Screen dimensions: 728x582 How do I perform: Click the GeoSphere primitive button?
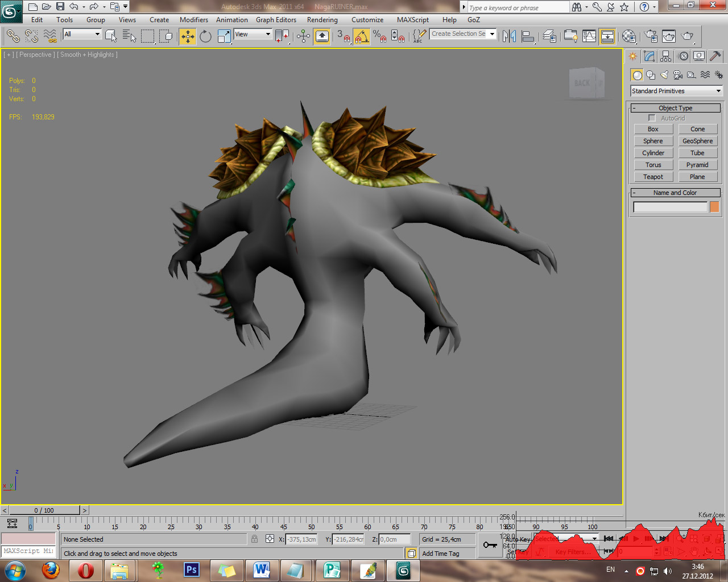697,141
